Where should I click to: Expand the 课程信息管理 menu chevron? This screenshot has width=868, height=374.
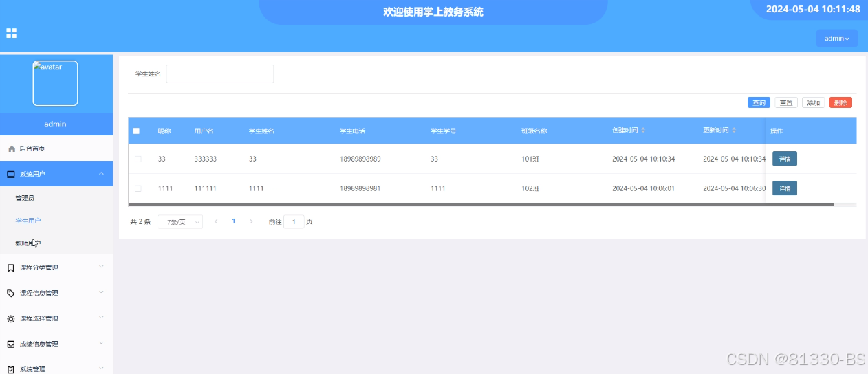pos(102,292)
